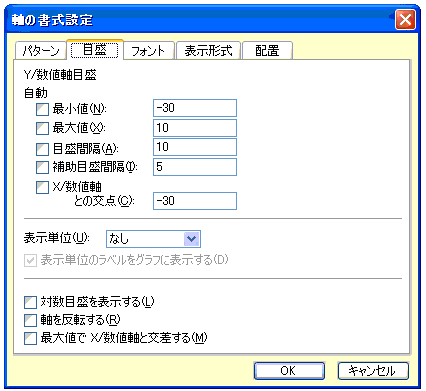426x391 pixels.
Task: Toggle 最大値で X/数値軸と交差する(M)
Action: (x=30, y=338)
